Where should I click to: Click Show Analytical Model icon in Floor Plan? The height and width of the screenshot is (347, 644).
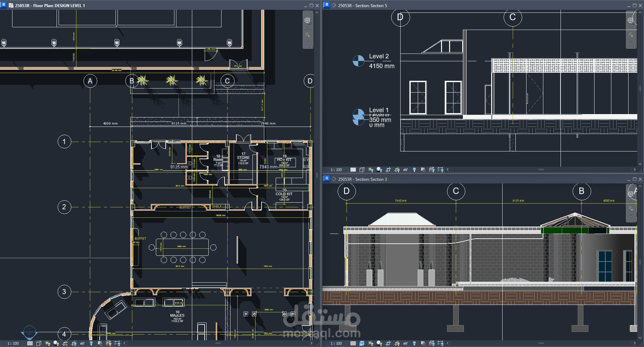(109, 343)
